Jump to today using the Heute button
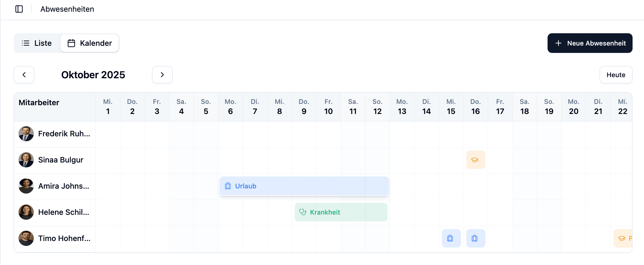Screen dimensions: 644x265 pos(616,75)
